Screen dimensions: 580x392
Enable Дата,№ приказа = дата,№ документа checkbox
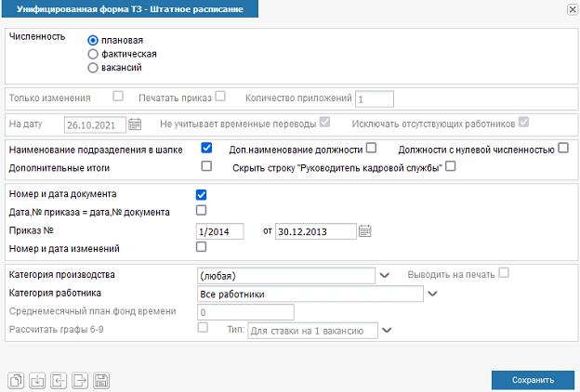(201, 211)
